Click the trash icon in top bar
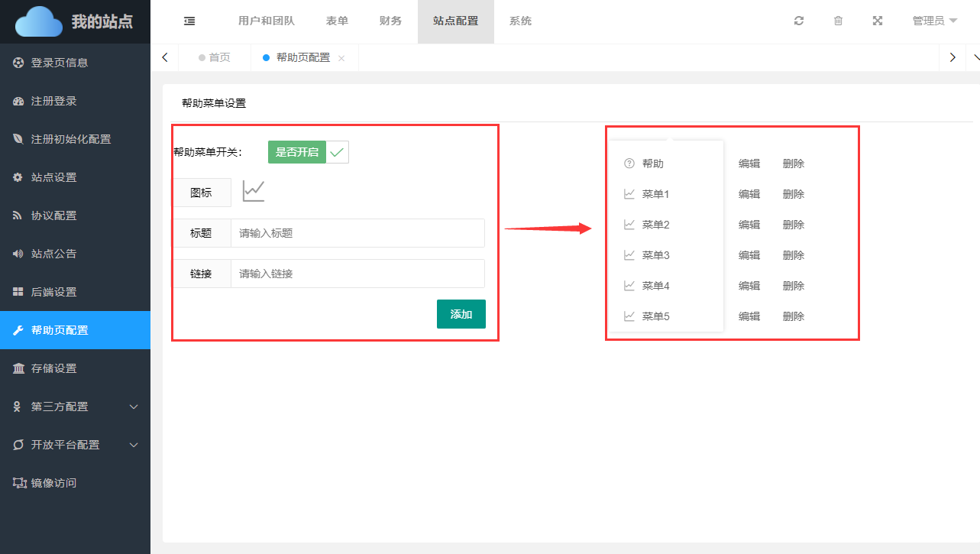Screen dimensions: 980x554 tap(838, 21)
